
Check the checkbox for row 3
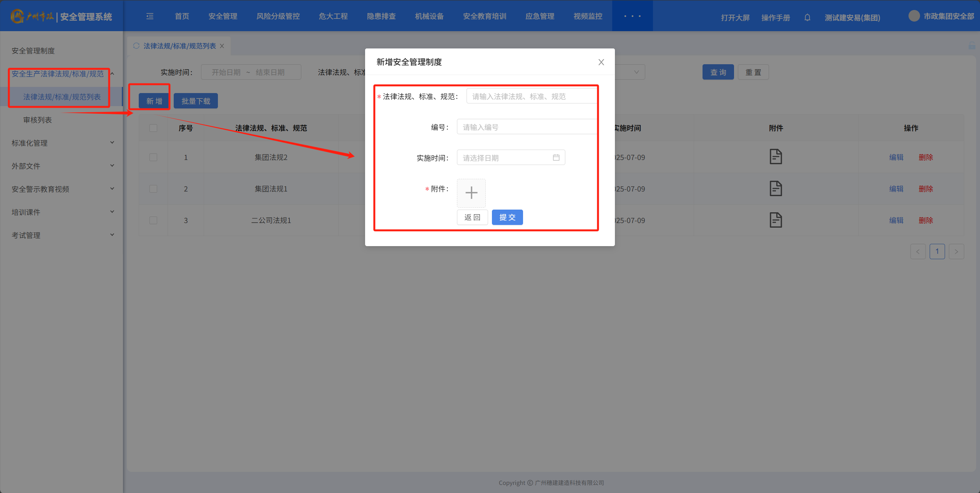[153, 220]
